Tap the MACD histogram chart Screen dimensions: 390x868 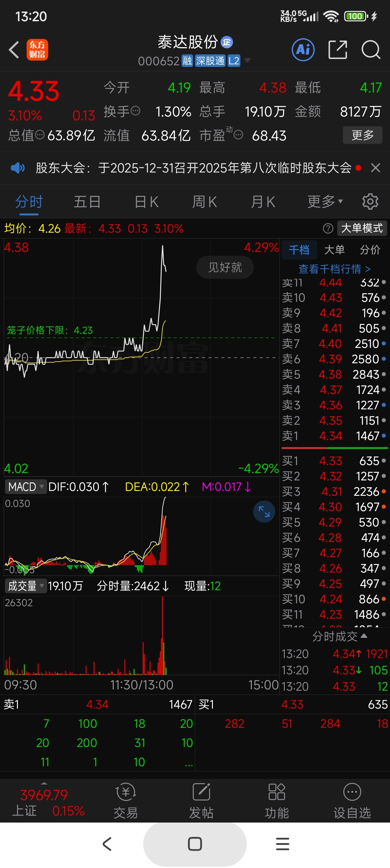coord(141,536)
